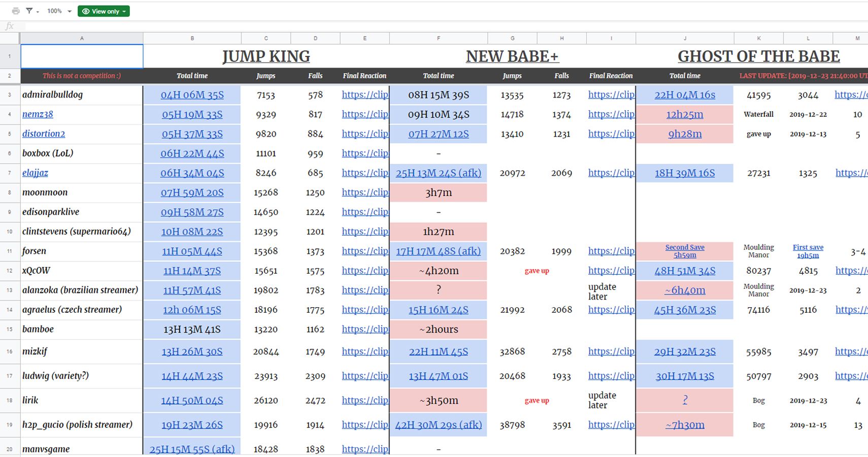Select lirik's 'gave up' cell
This screenshot has height=457, width=868.
537,400
